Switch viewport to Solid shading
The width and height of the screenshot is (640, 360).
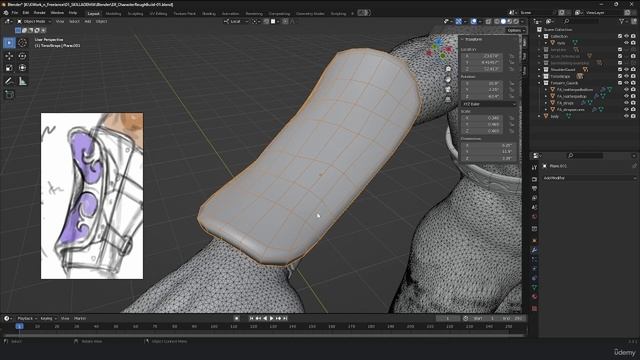point(503,21)
